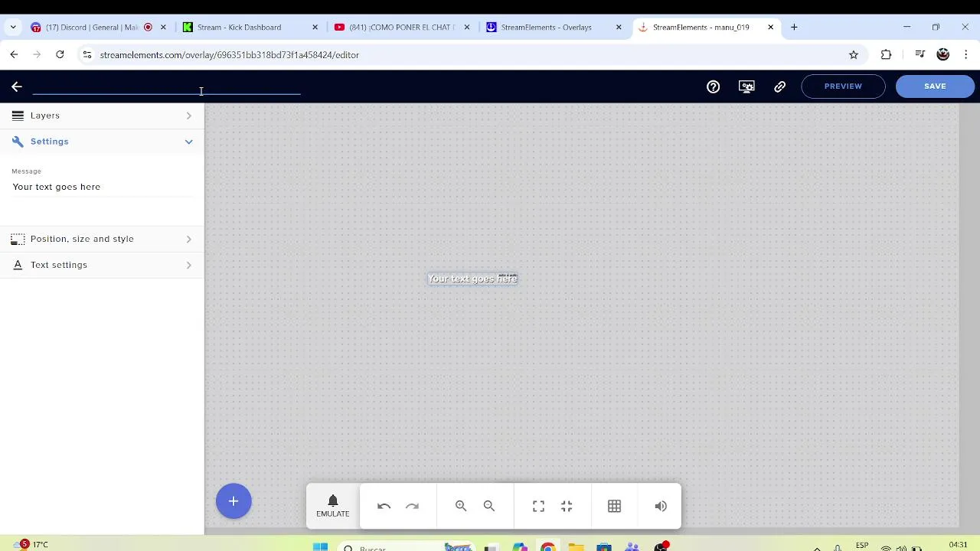The width and height of the screenshot is (980, 551).
Task: Open a new browser tab
Action: pos(794,28)
